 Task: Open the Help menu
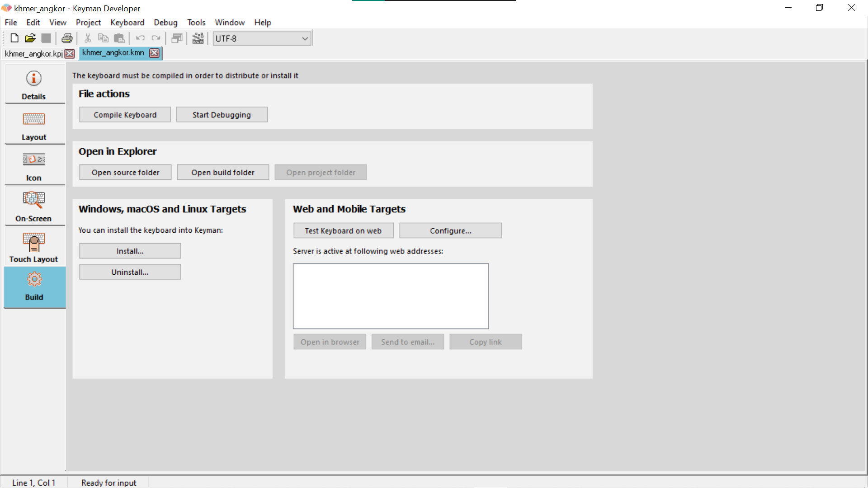[x=262, y=23]
